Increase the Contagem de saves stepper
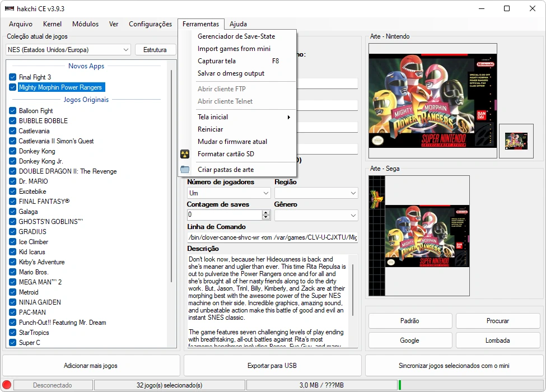This screenshot has height=392, width=546. (x=265, y=212)
